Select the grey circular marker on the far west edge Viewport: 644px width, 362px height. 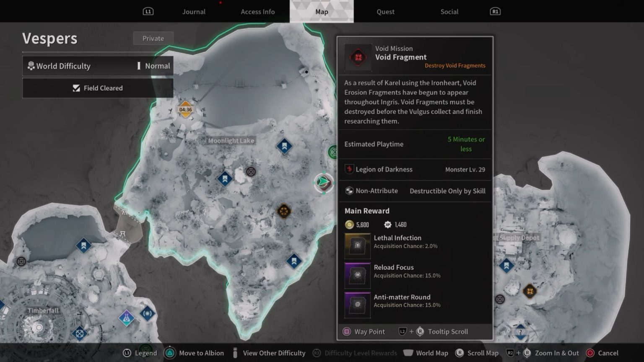[x=21, y=261]
